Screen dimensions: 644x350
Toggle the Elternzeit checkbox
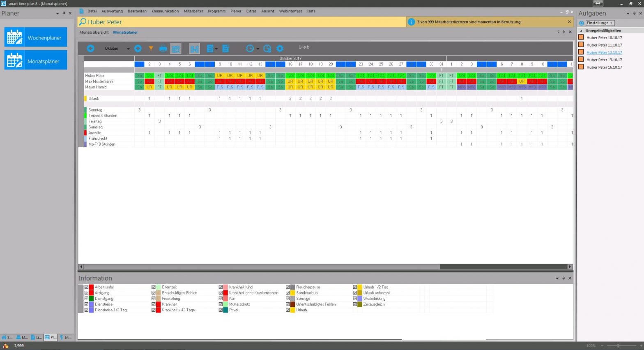[154, 287]
